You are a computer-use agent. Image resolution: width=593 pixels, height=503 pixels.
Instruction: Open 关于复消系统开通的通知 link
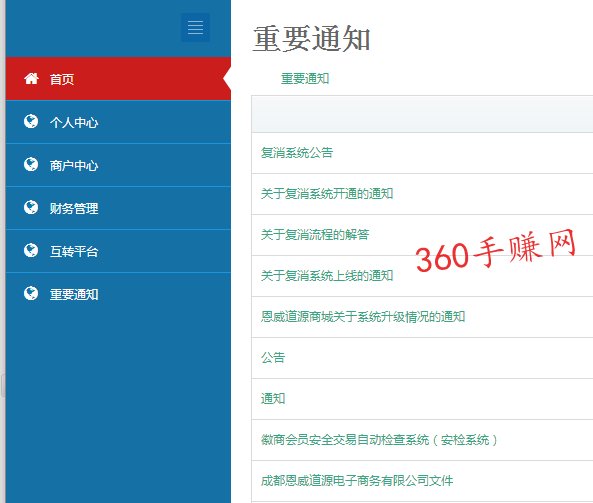point(327,194)
